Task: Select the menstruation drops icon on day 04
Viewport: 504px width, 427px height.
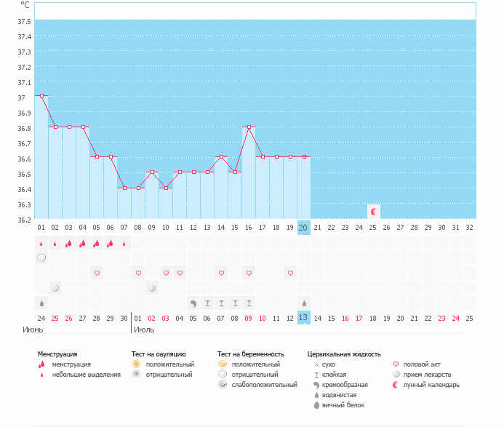Action: point(82,243)
